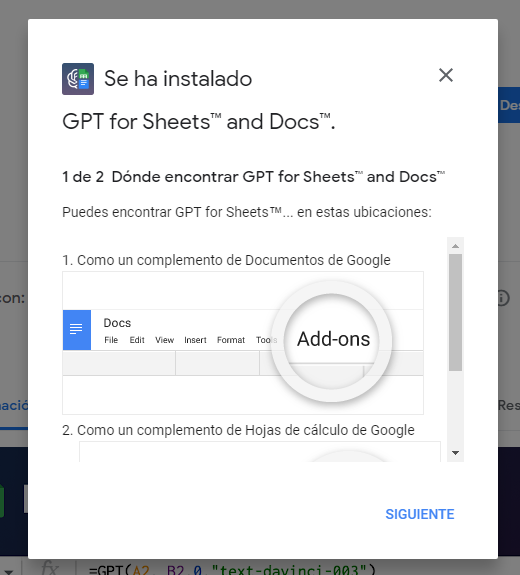Click the scrollbar down arrow in the dialog

455,453
